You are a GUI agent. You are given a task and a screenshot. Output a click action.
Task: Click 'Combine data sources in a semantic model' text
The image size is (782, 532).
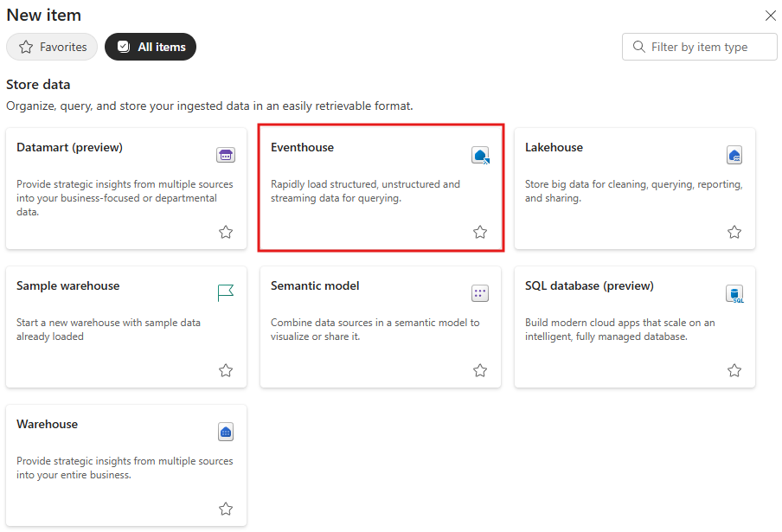[375, 330]
